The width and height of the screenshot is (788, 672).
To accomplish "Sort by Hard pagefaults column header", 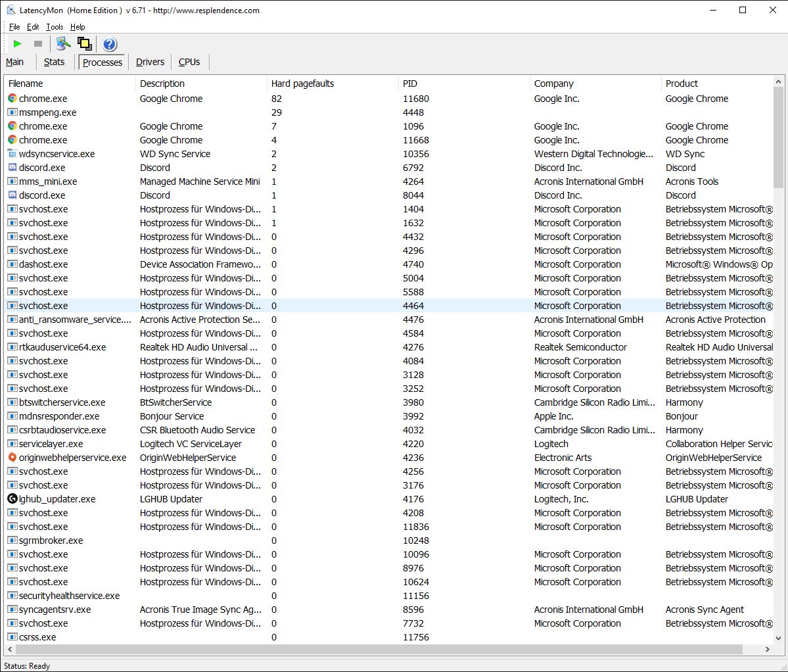I will (x=333, y=84).
